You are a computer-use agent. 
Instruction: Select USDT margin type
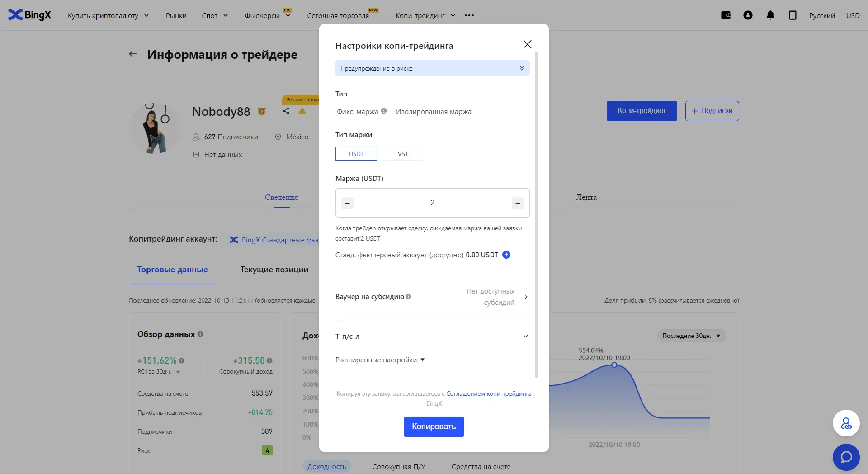356,154
